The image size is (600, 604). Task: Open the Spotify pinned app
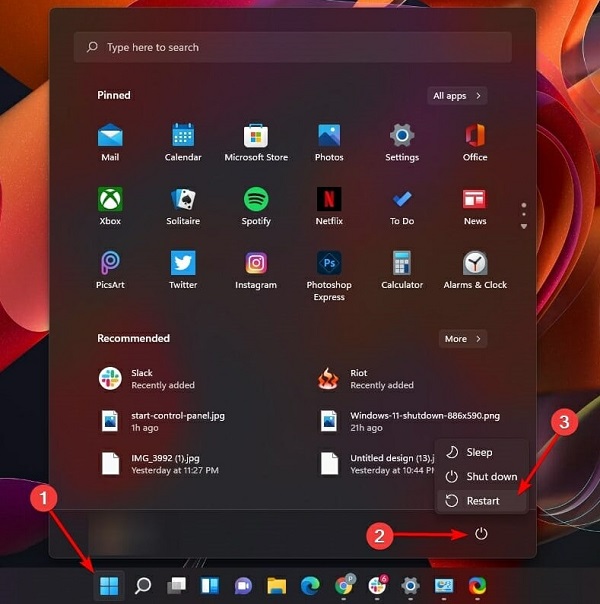(256, 206)
